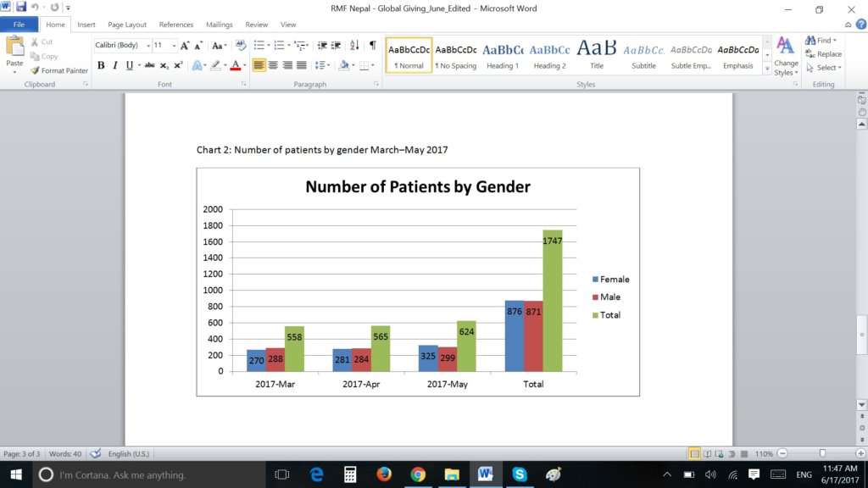The image size is (868, 488).
Task: Select the Justify alignment icon
Action: [302, 65]
